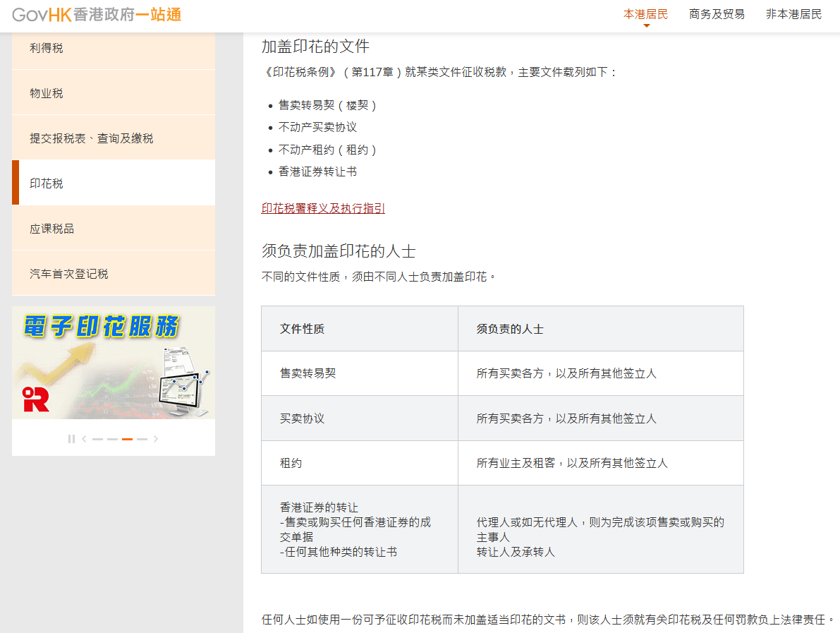Viewport: 840px width, 633px height.
Task: Click the next arrow on the carousel
Action: [156, 438]
